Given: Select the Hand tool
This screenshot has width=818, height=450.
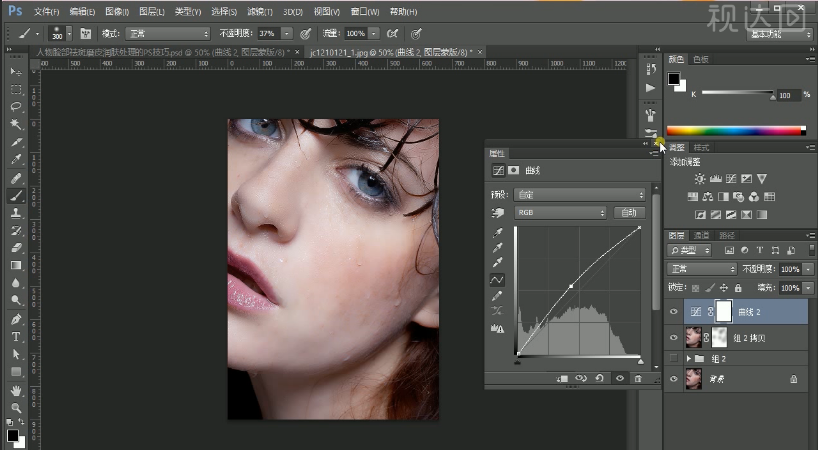Looking at the screenshot, I should [x=16, y=391].
